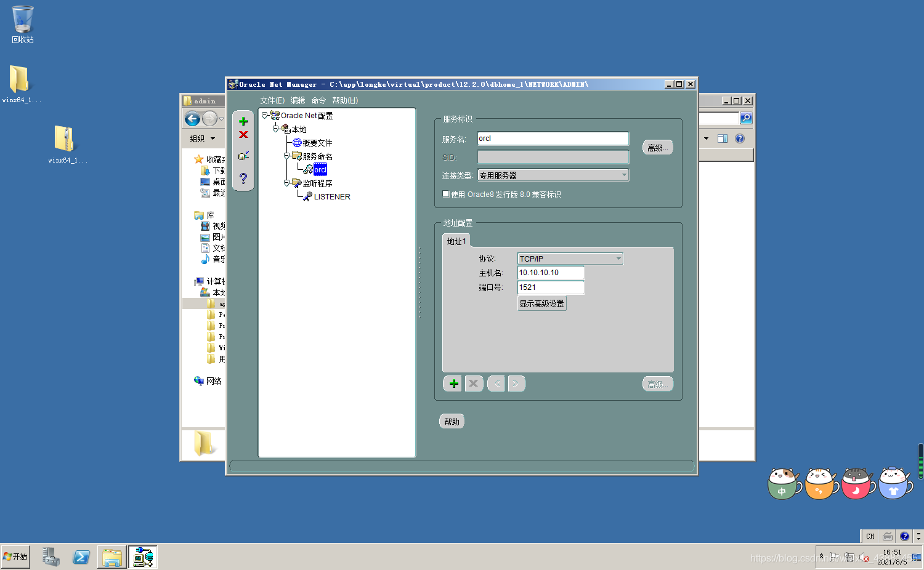924x570 pixels.
Task: Click the address configuration 高级 button
Action: click(x=658, y=384)
